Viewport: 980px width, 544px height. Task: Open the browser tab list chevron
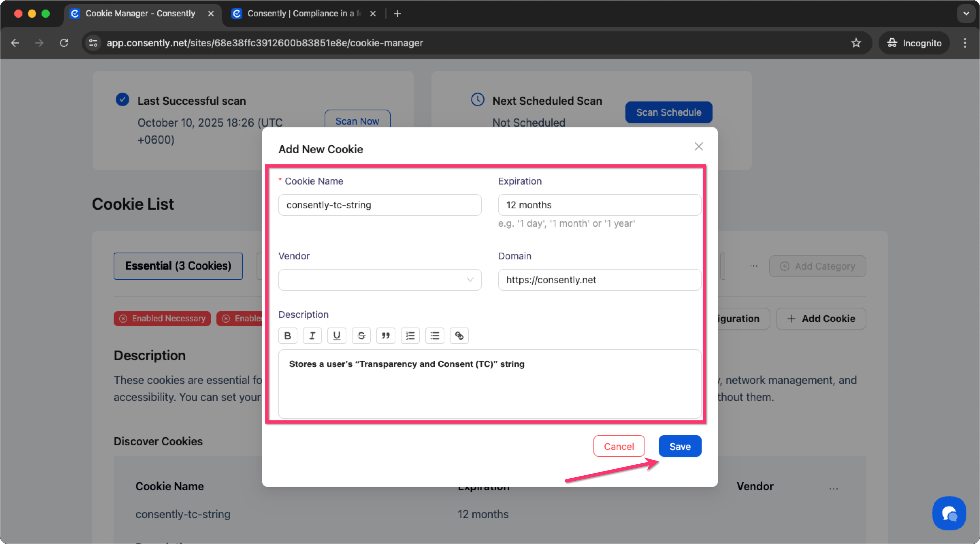coord(966,14)
